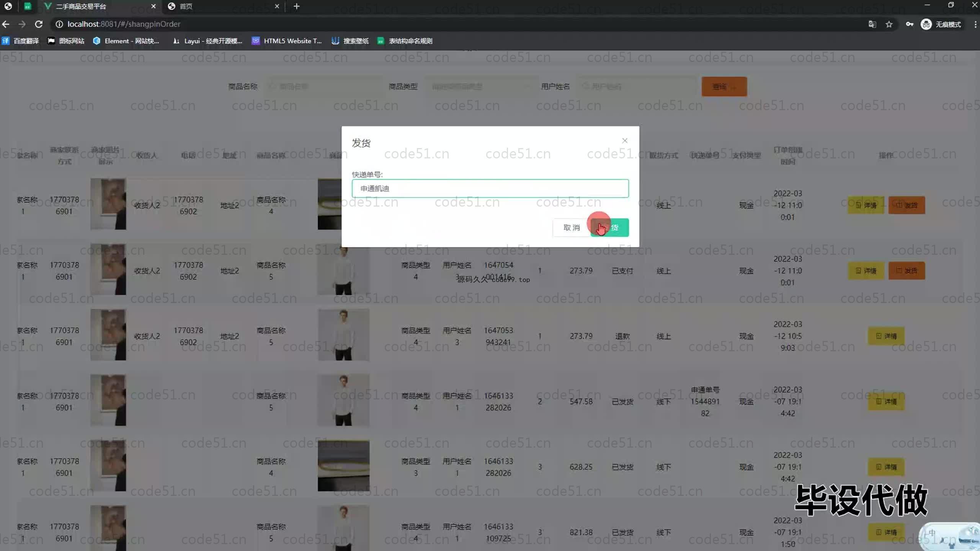The width and height of the screenshot is (980, 551).
Task: Bookmark this page with star icon
Action: pos(889,24)
